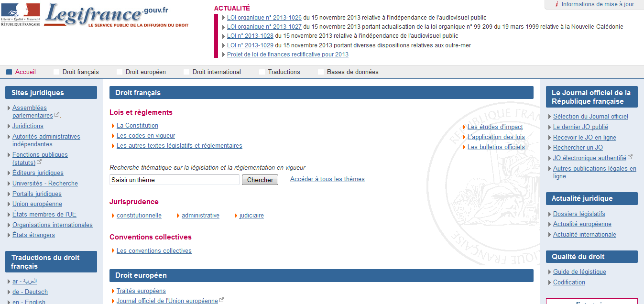Open Organisations internationales link
Screen dimensions: 644x304
point(53,225)
